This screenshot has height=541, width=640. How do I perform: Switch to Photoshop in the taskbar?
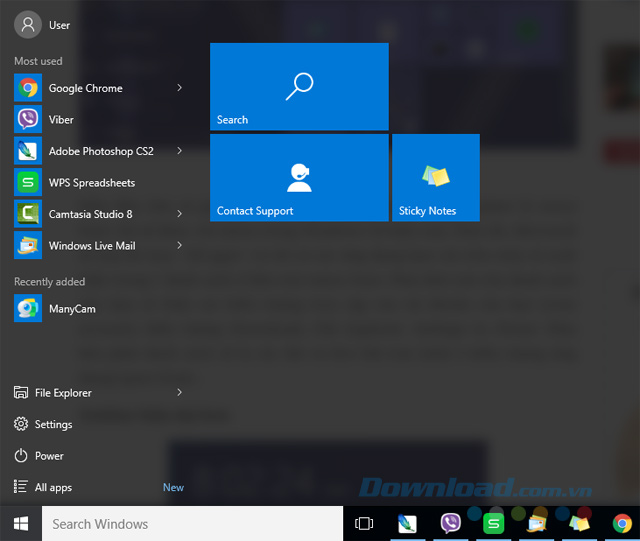(407, 523)
